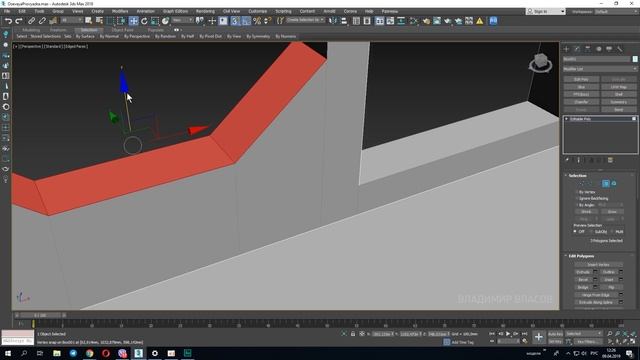Open the Create Selection Set dropdown
Image resolution: width=640 pixels, height=360 pixels.
point(305,20)
